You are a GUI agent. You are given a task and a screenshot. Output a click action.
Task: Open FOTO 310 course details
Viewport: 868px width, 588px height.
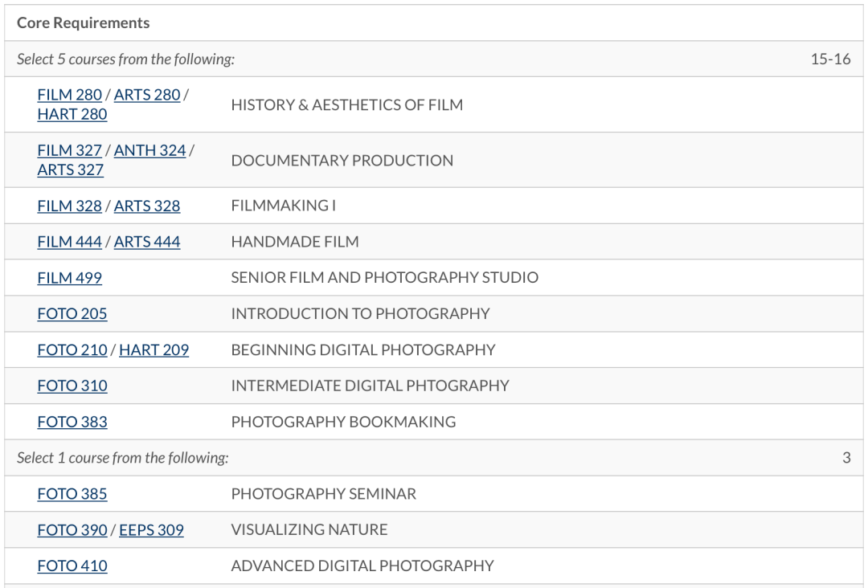72,386
